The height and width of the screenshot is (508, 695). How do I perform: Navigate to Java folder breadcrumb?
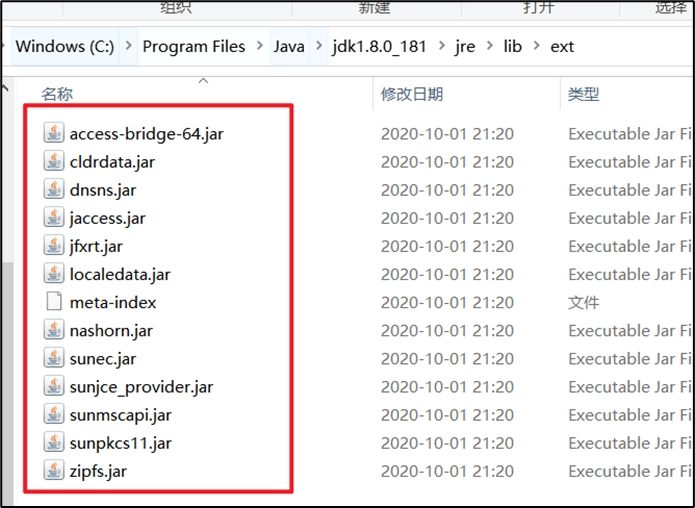pos(289,46)
